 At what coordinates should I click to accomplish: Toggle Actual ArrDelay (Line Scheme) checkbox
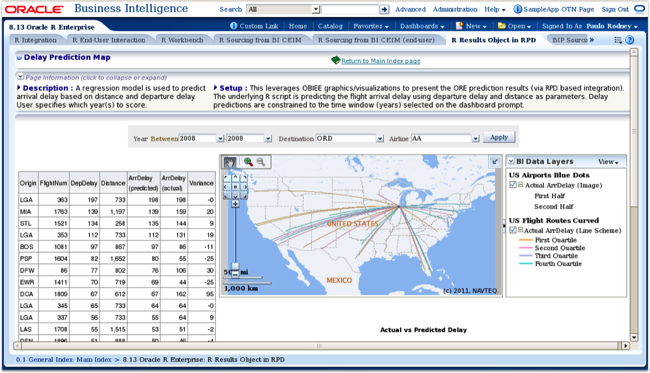[x=513, y=230]
